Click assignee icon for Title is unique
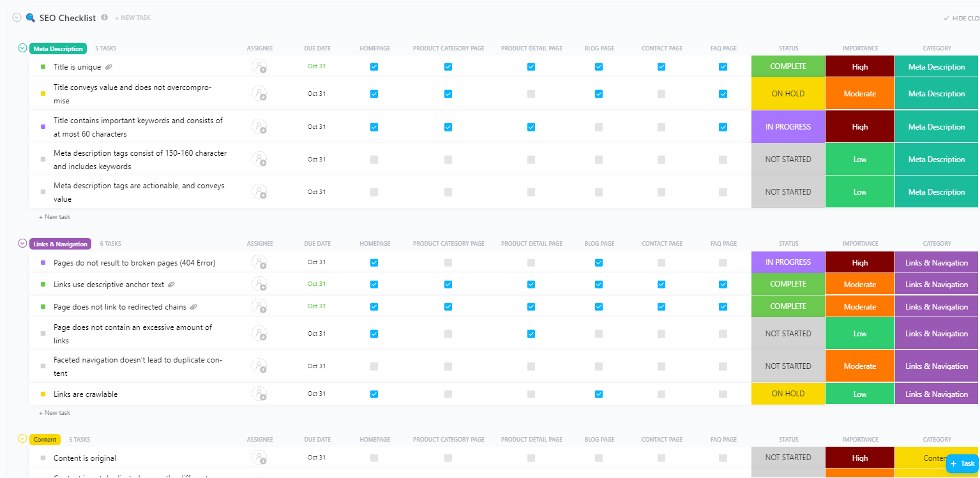The width and height of the screenshot is (980, 478). pyautogui.click(x=259, y=66)
